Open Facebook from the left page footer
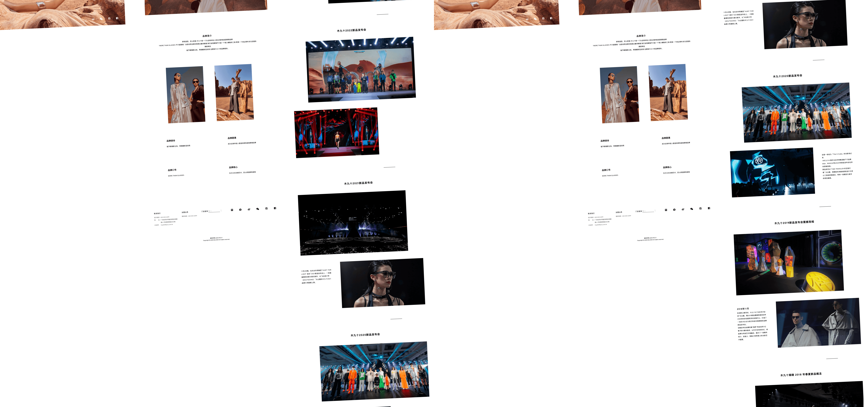 [x=275, y=208]
